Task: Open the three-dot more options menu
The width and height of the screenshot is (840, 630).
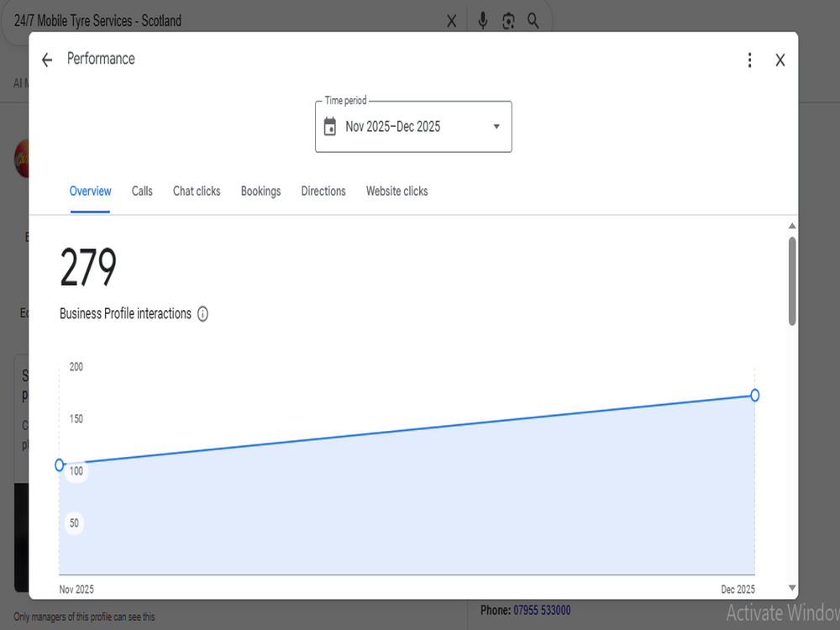Action: [x=749, y=60]
